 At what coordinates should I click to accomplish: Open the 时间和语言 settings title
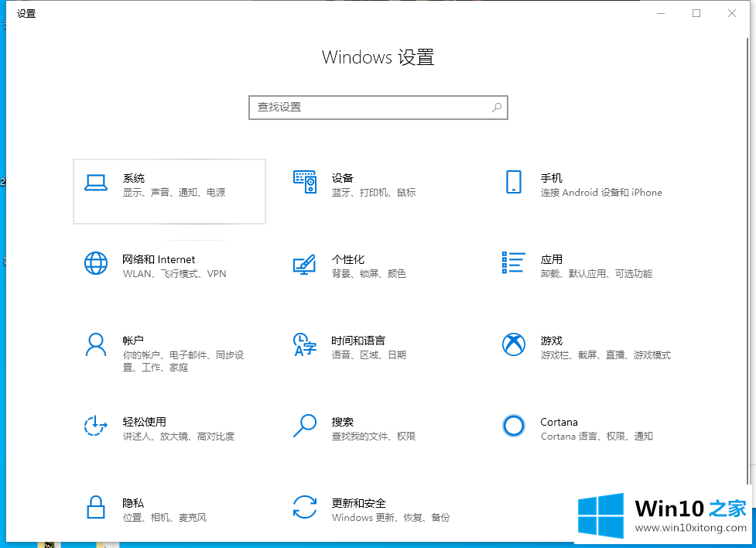tap(358, 341)
